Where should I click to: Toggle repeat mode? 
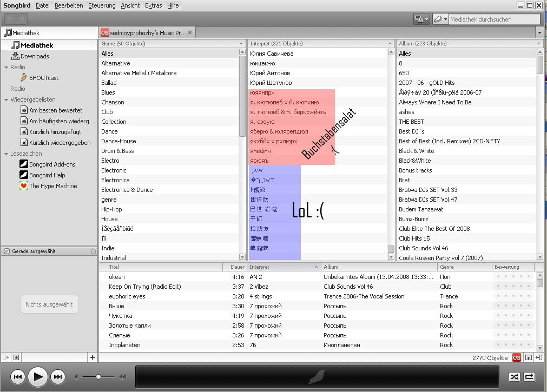coord(529,377)
